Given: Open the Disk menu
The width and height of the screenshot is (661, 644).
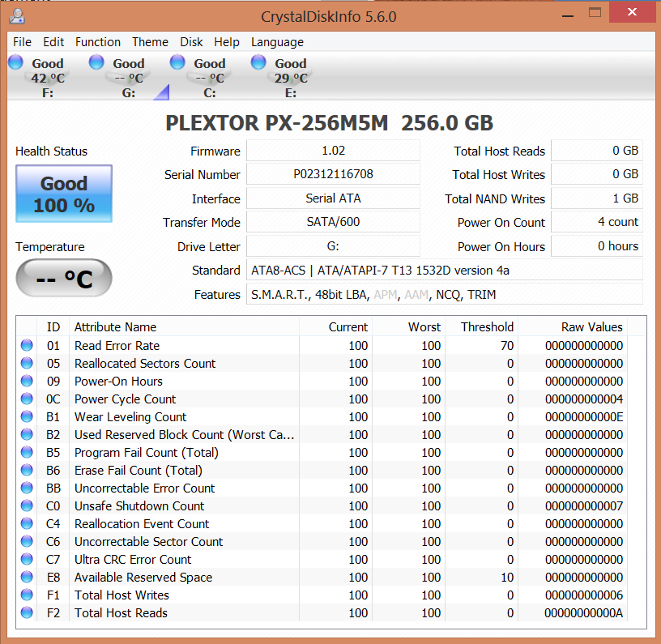Looking at the screenshot, I should (x=191, y=42).
